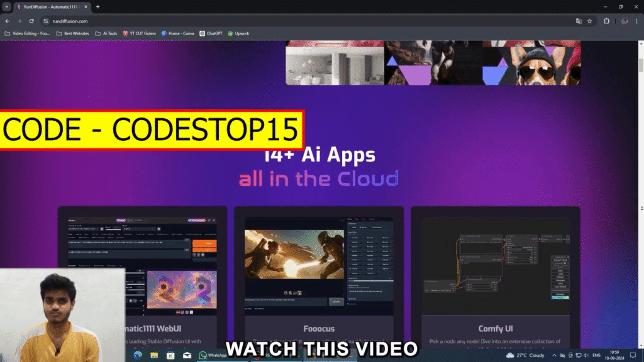Open the volume control in system tray
Screen dimensions: 644x362
point(586,356)
